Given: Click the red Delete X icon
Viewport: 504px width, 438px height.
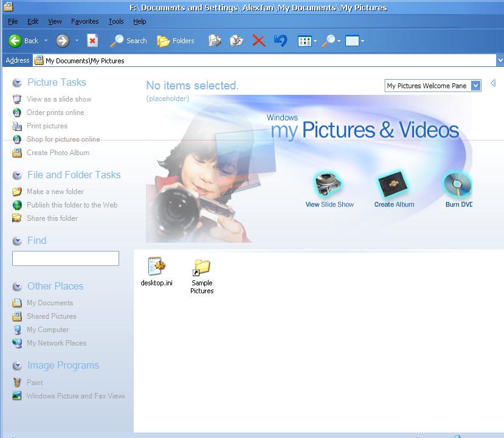Looking at the screenshot, I should click(259, 41).
